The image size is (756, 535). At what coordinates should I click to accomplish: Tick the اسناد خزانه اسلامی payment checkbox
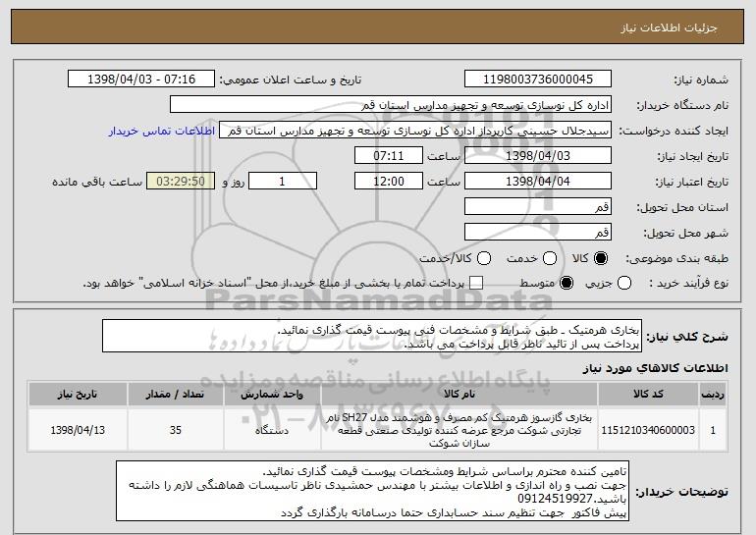pos(476,283)
